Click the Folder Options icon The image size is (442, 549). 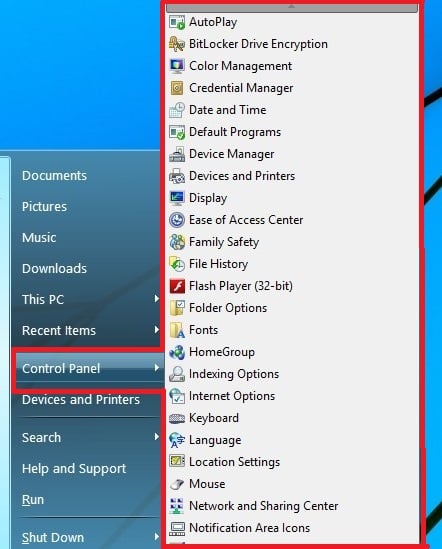pyautogui.click(x=177, y=308)
